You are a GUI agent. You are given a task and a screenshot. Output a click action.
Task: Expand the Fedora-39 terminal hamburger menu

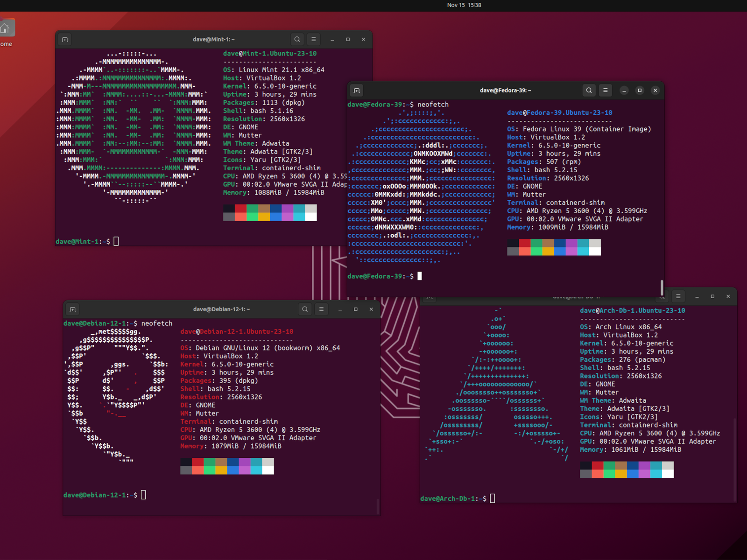606,91
